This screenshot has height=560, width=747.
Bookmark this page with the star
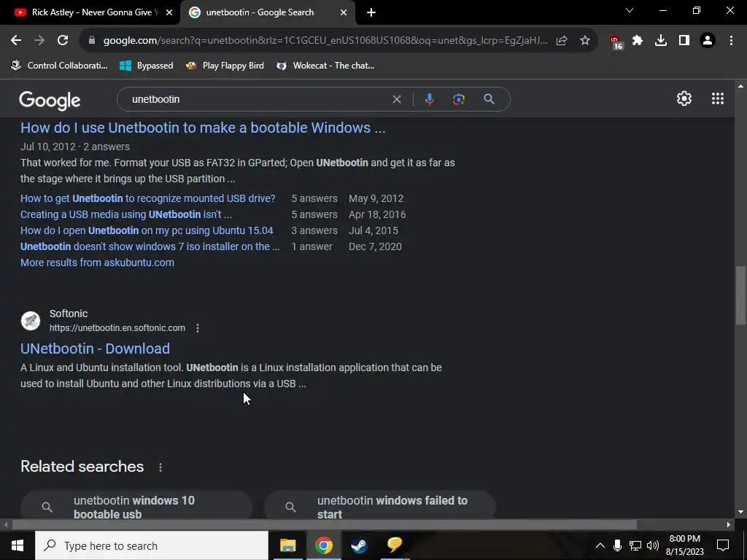tap(585, 41)
